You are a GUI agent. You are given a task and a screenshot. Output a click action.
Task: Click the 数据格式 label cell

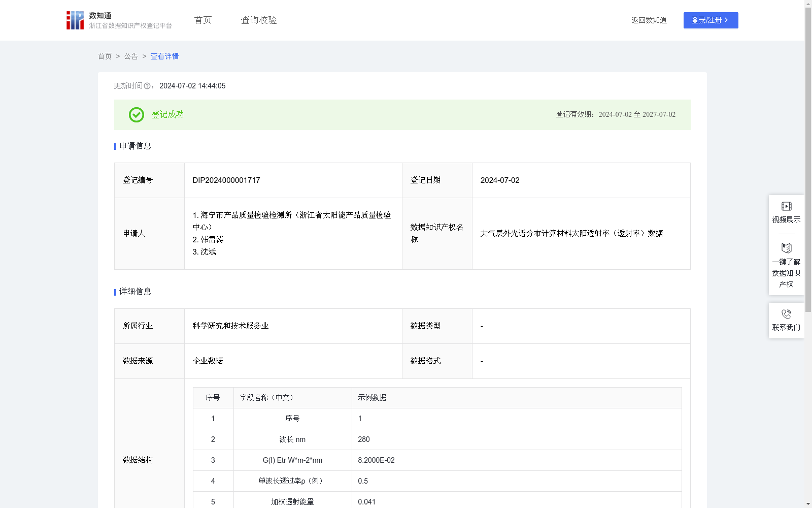pos(437,361)
